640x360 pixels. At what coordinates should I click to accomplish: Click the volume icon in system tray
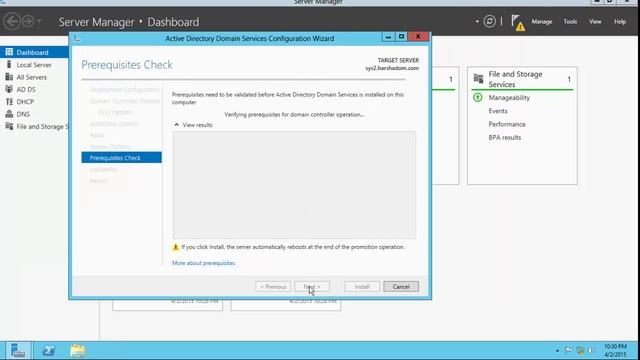point(591,350)
